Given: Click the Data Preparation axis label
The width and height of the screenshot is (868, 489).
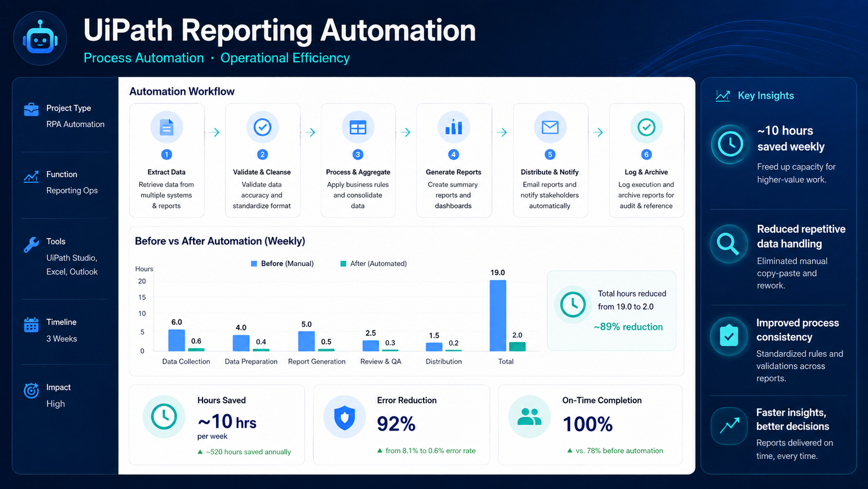Looking at the screenshot, I should coord(251,362).
